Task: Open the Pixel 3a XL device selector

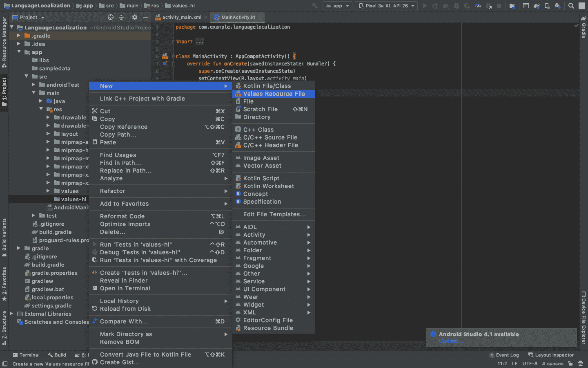Action: coord(385,6)
